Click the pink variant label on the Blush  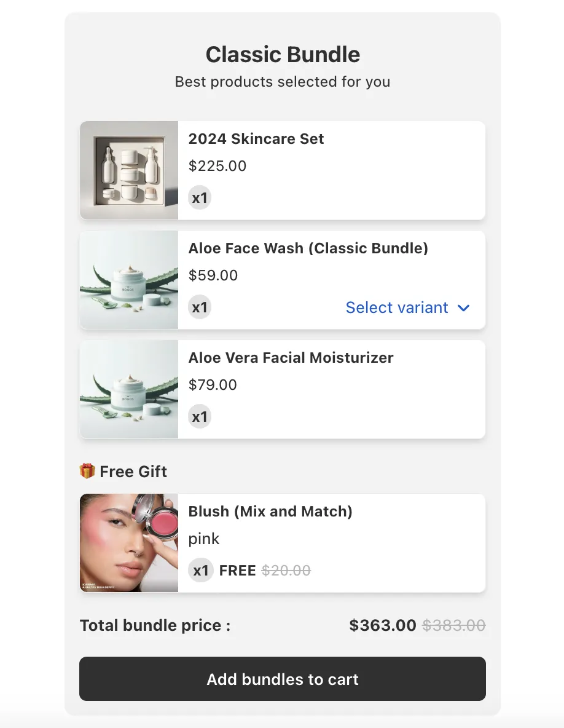point(203,539)
